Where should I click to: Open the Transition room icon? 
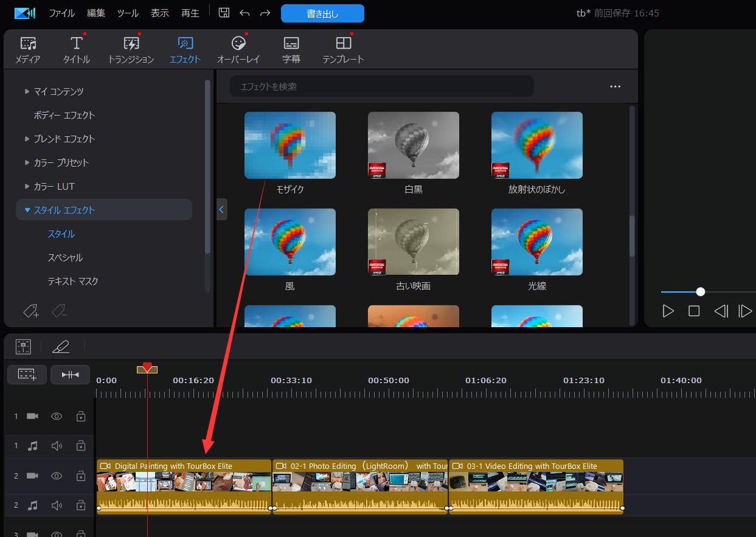(x=131, y=49)
